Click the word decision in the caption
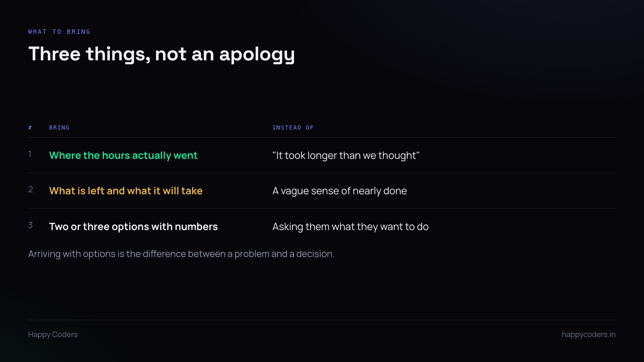This screenshot has width=644, height=362. pyautogui.click(x=315, y=254)
